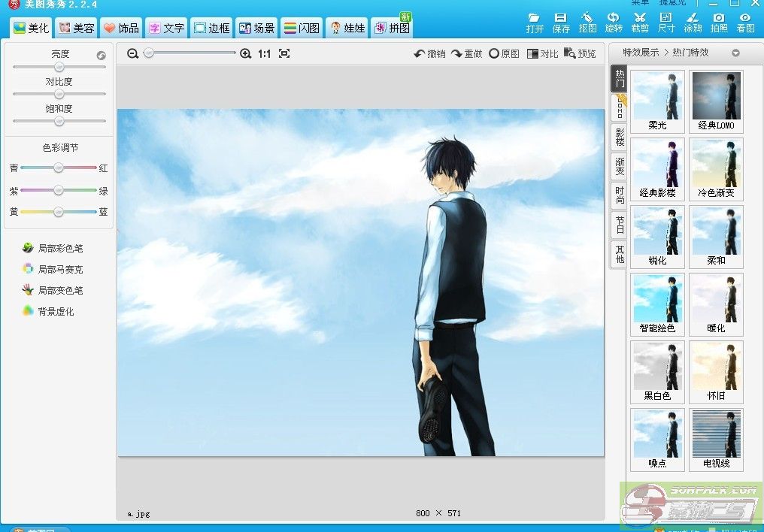
Task: Click the 旋转 rotate icon
Action: [x=614, y=23]
